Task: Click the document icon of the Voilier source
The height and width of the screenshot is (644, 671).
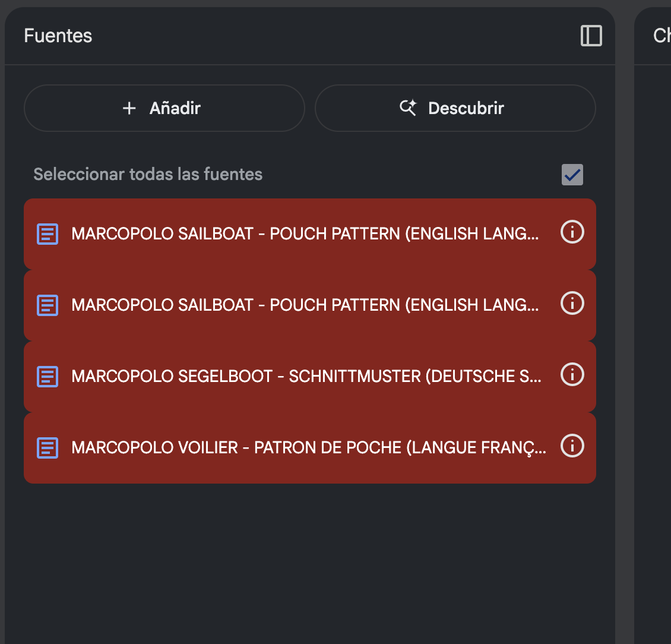Action: click(x=48, y=448)
